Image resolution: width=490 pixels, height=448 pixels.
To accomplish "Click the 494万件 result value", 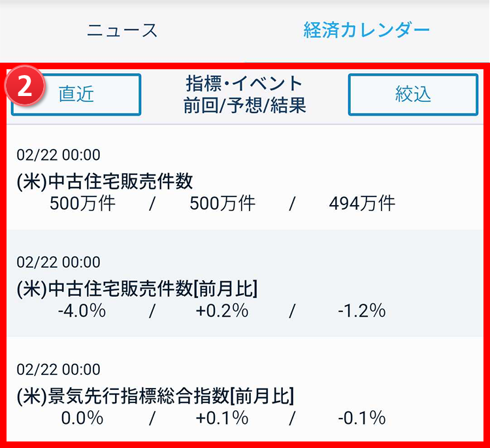I will coord(362,203).
